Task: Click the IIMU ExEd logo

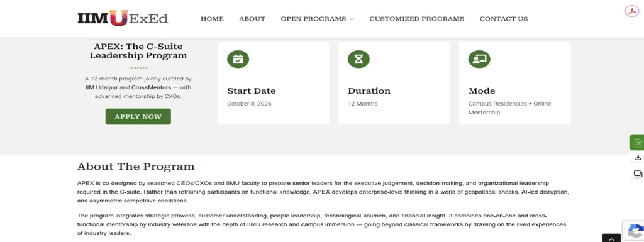Action: 123,18
